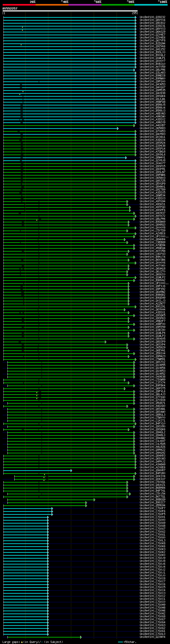The image size is (170, 644).
Task: Select label UniRef100_Q4JLW1
Action: click(x=152, y=99)
